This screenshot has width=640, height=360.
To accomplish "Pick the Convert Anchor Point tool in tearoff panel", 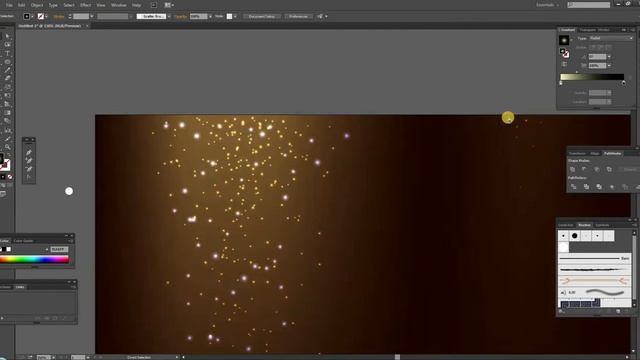I will [29, 177].
